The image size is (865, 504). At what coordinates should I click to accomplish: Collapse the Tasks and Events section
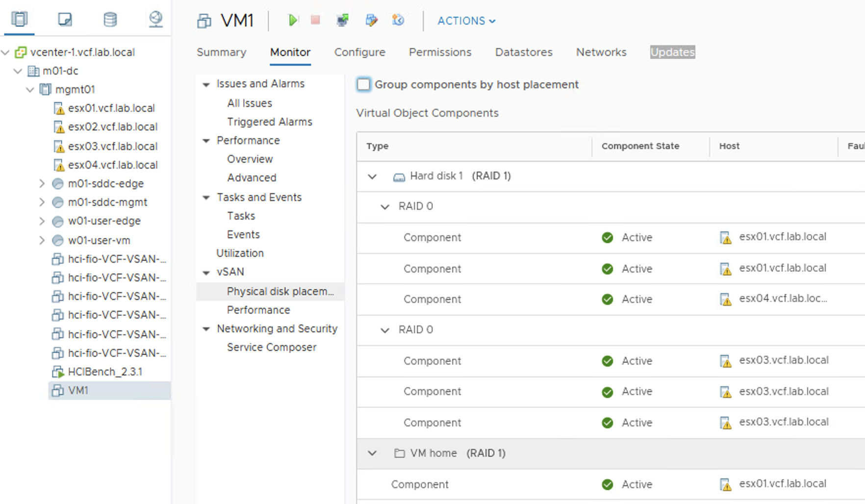206,198
